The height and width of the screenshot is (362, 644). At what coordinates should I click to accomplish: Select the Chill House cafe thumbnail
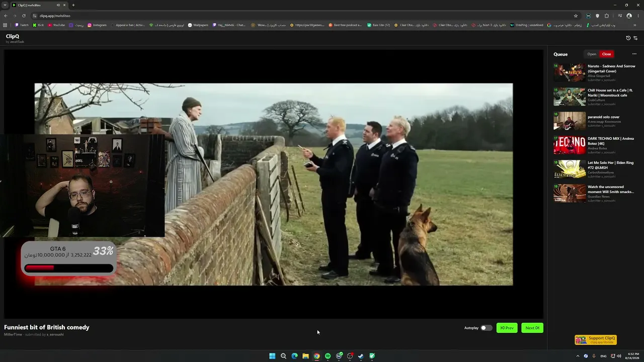[x=570, y=97]
